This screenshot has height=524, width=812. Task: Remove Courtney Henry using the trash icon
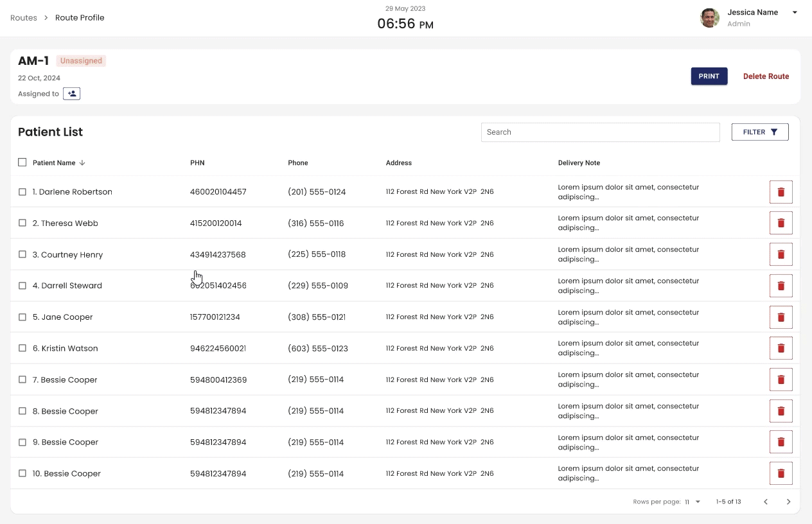[x=781, y=254]
